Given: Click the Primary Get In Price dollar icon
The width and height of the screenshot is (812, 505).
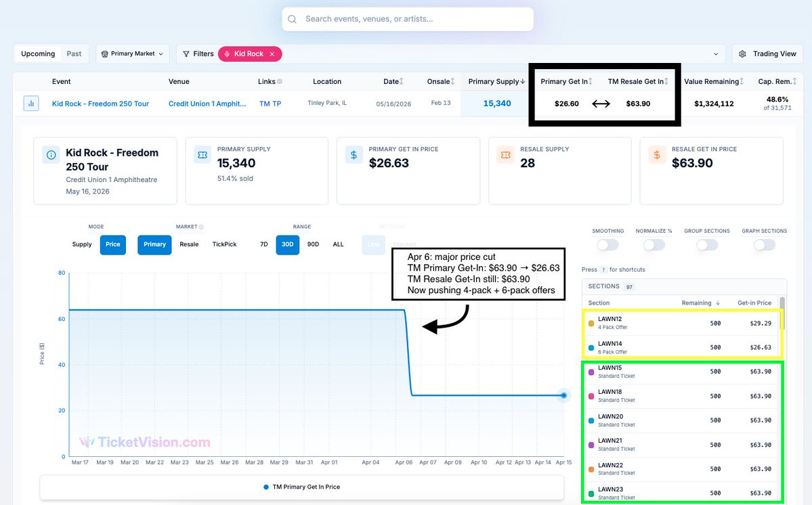Looking at the screenshot, I should [354, 155].
